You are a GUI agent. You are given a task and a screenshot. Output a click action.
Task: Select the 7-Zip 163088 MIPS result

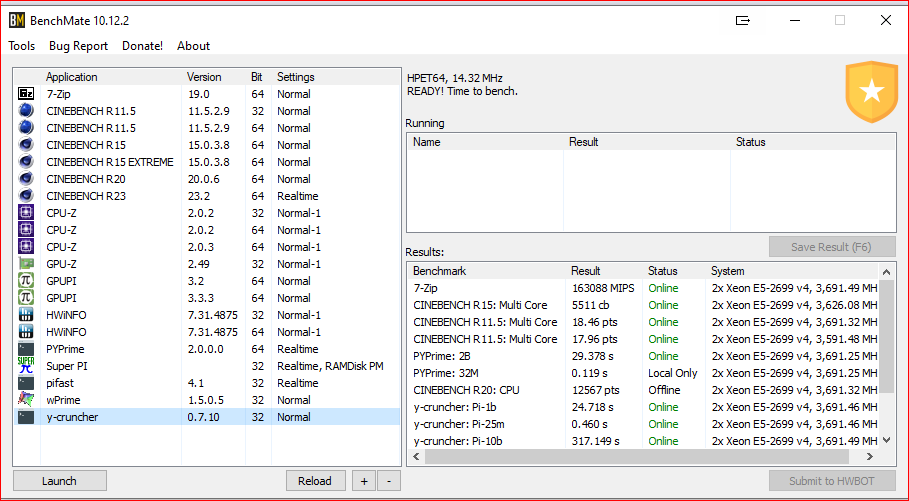643,288
